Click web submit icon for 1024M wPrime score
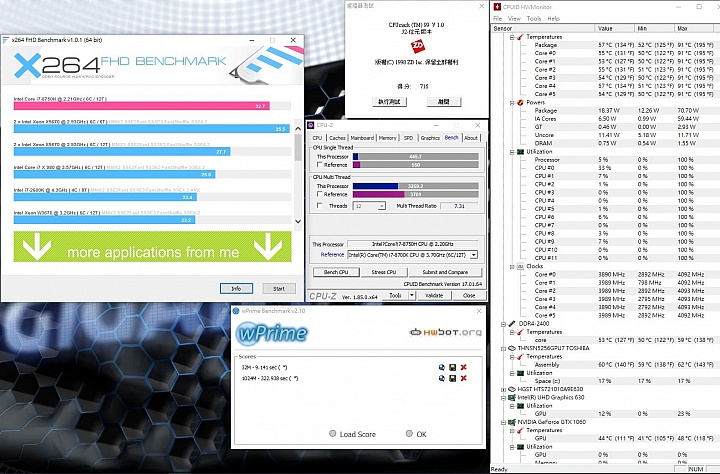720x474 pixels. (442, 378)
